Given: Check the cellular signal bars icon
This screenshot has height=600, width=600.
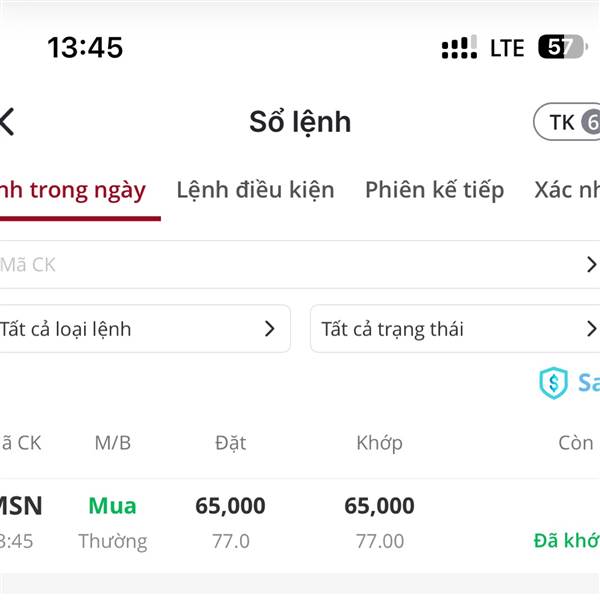Looking at the screenshot, I should [x=459, y=47].
